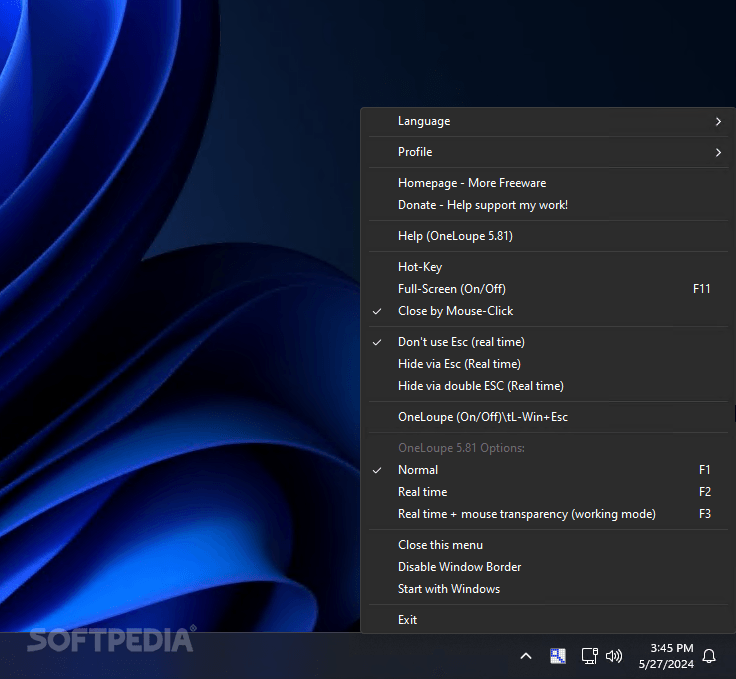Select Hide via double ESC option

click(549, 386)
